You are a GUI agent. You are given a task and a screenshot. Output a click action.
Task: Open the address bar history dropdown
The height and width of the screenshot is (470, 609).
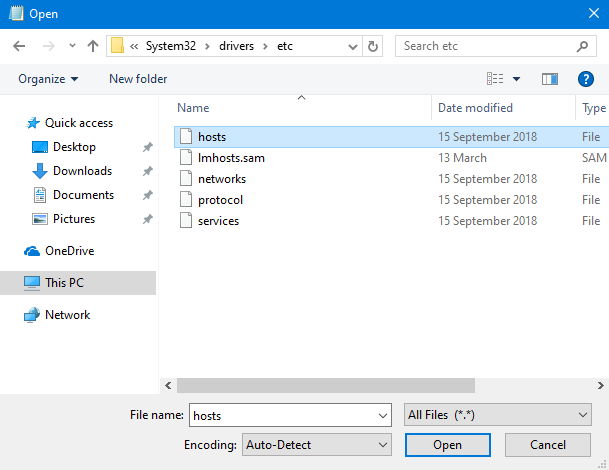click(x=353, y=46)
